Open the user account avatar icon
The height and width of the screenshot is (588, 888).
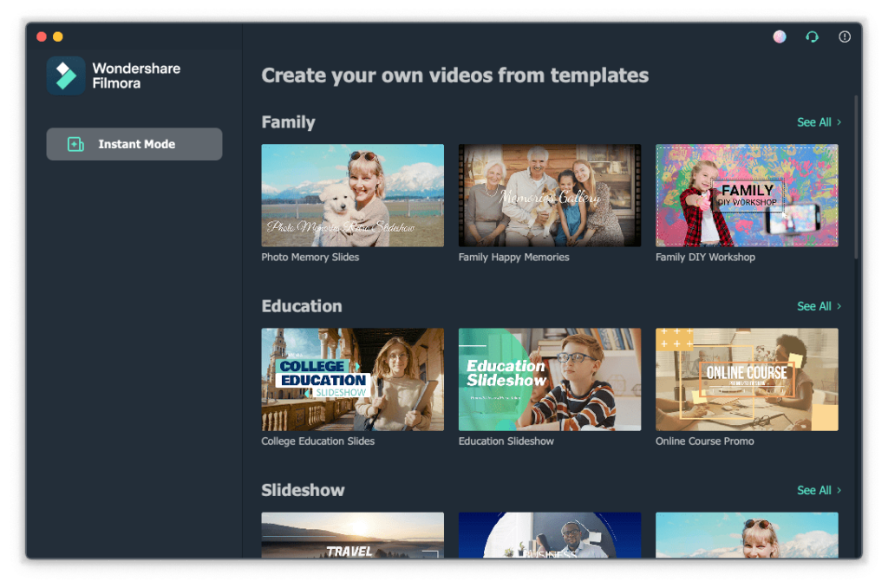pos(780,36)
